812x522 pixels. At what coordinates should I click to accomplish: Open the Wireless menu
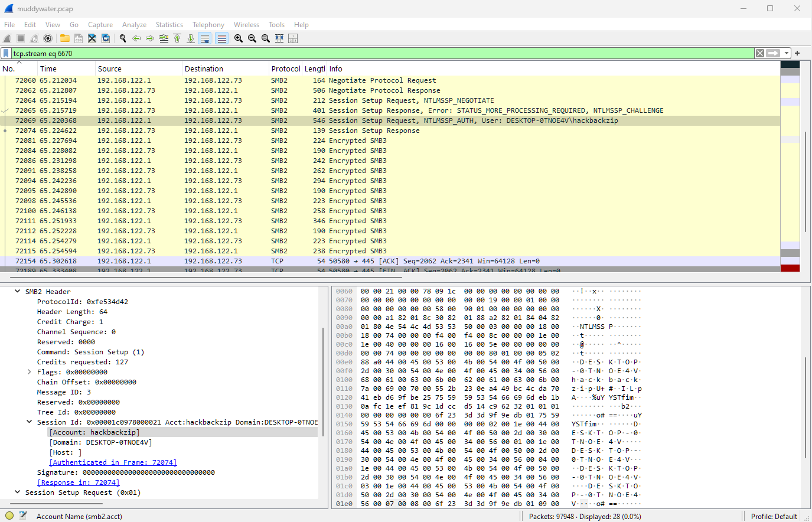tap(246, 25)
